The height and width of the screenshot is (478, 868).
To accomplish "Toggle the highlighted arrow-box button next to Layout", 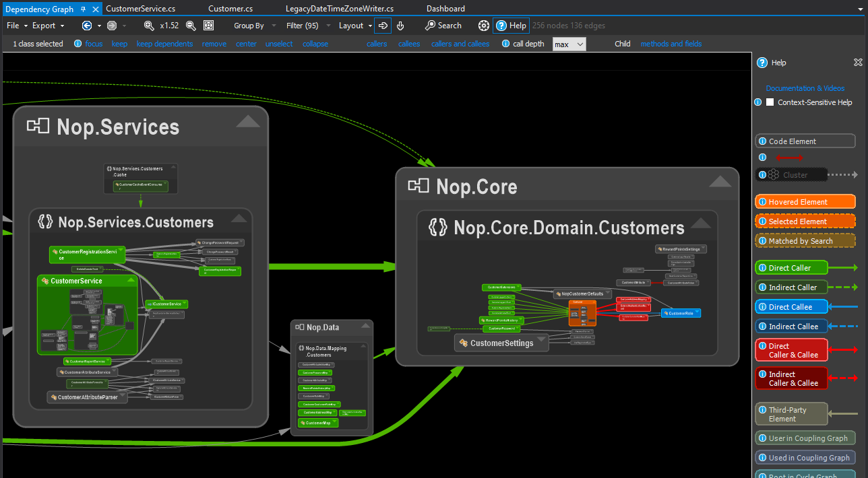I will tap(383, 26).
